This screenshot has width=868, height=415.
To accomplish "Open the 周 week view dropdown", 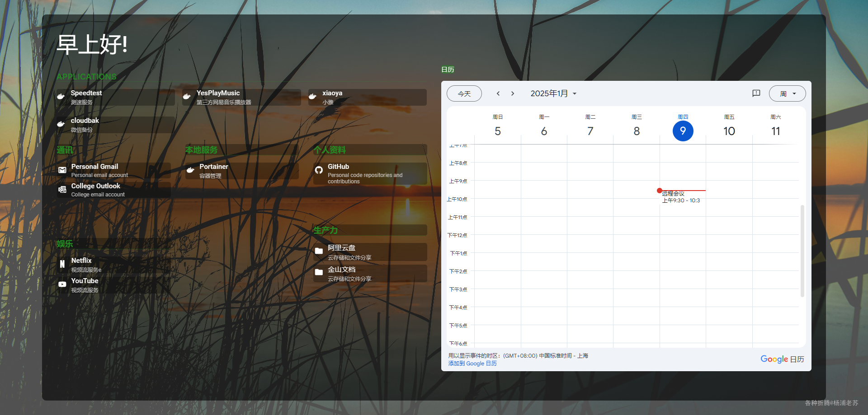I will (x=788, y=93).
